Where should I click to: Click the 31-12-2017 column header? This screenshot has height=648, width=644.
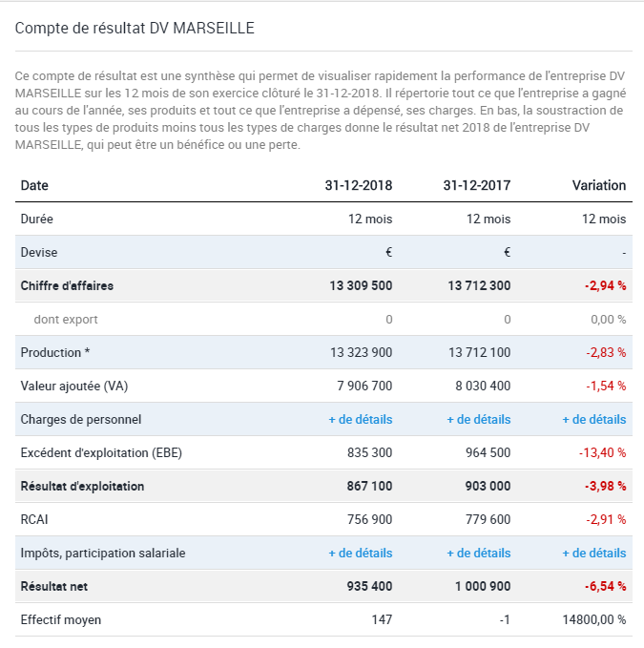(477, 185)
